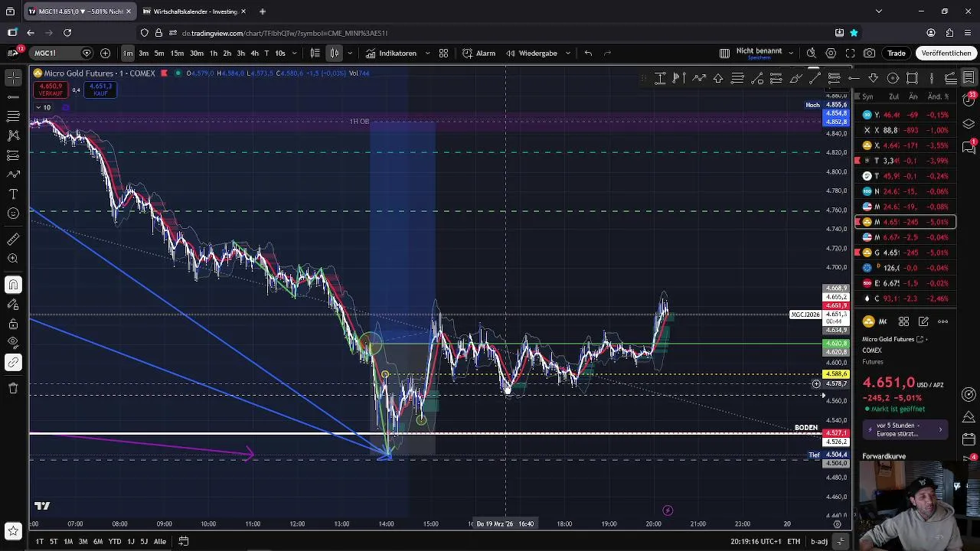Screen dimensions: 980x551
Task: Open go-to-date calendar icon
Action: [x=184, y=541]
